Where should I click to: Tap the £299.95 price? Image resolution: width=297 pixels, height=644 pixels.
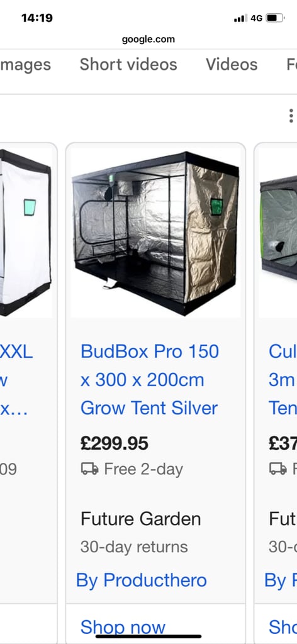pos(114,443)
